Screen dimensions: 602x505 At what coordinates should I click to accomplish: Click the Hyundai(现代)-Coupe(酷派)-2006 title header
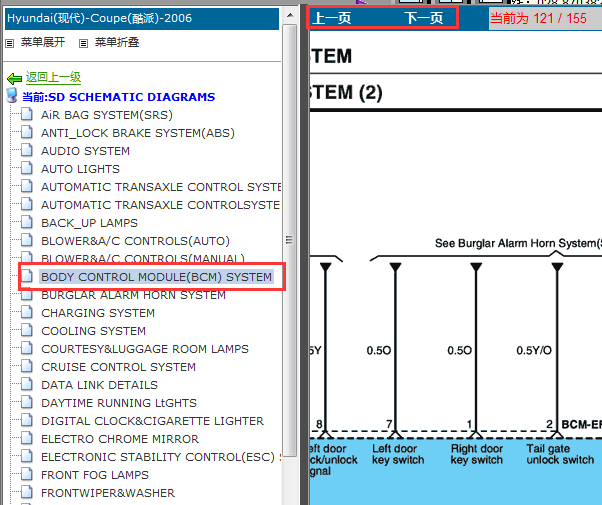point(142,19)
